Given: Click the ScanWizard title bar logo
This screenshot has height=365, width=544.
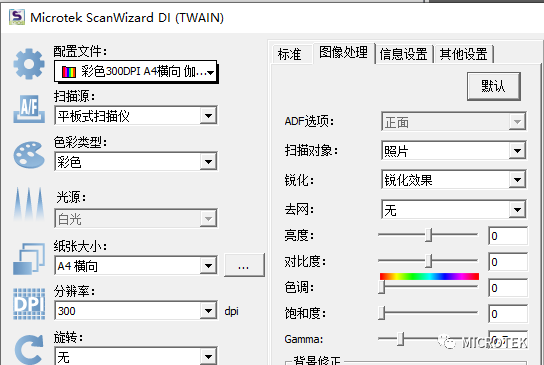Looking at the screenshot, I should pos(17,17).
